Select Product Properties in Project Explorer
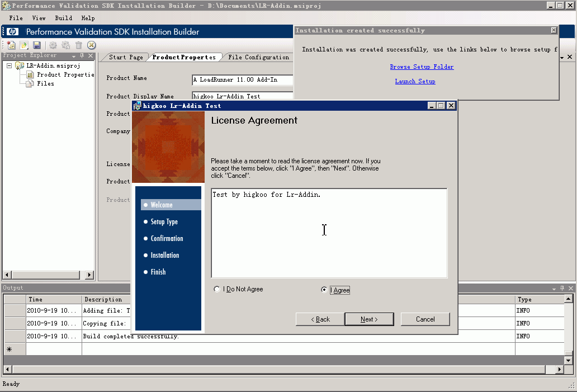The height and width of the screenshot is (392, 577). (65, 75)
